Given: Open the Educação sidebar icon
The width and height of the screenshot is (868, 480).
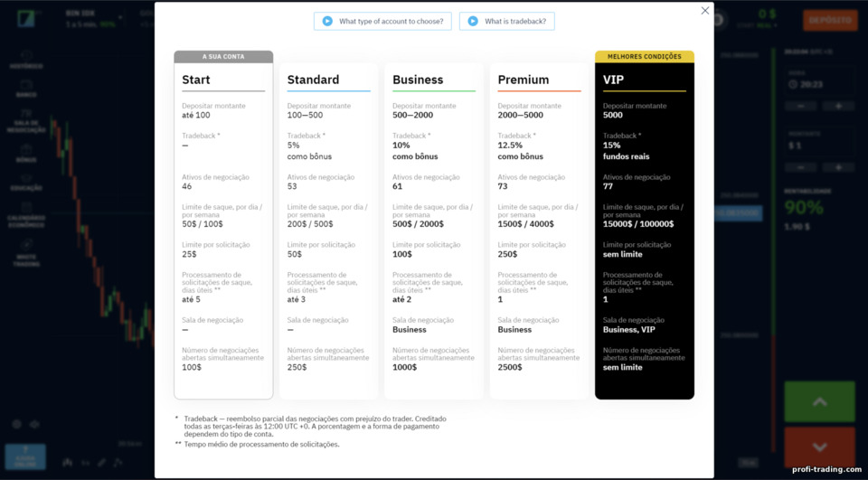Looking at the screenshot, I should click(x=26, y=183).
